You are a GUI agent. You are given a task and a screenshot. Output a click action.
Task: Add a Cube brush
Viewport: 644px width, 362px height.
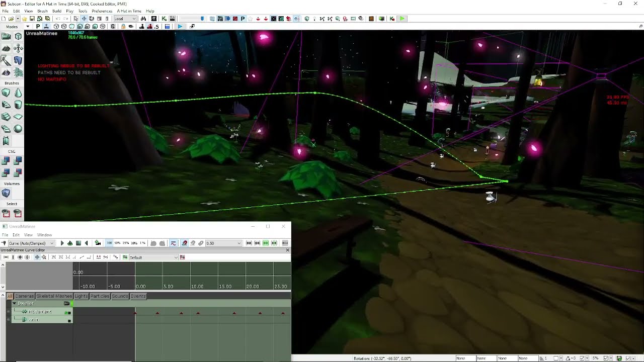point(6,93)
